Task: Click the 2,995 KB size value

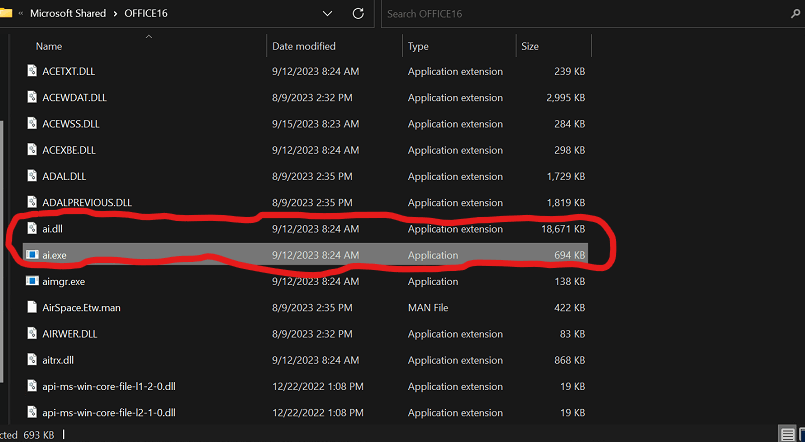Action: (565, 98)
